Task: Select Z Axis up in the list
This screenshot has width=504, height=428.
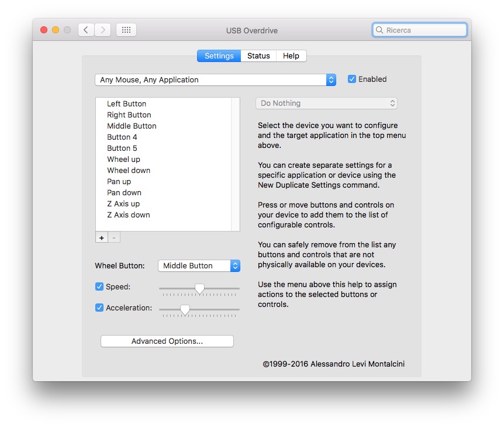Action: pos(163,203)
